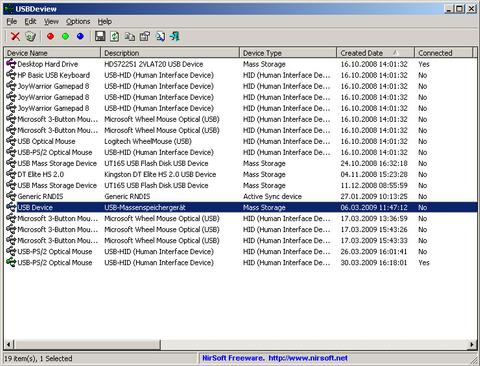Save selected items with the floppy disk icon
This screenshot has width=480, height=366.
[x=100, y=36]
